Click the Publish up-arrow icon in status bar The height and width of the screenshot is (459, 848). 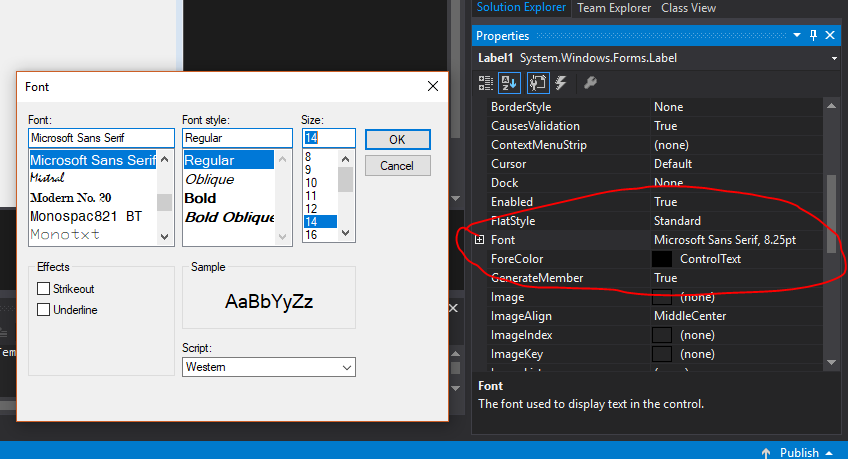point(766,453)
